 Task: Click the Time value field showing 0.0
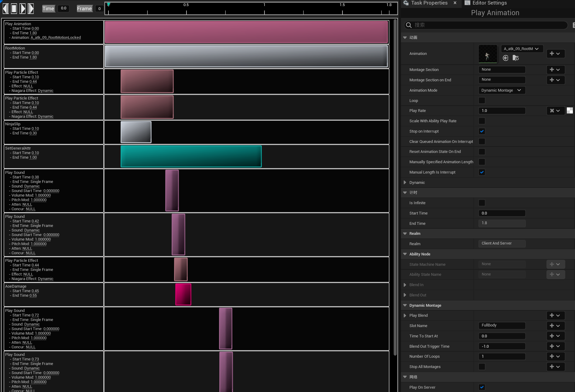coord(63,8)
